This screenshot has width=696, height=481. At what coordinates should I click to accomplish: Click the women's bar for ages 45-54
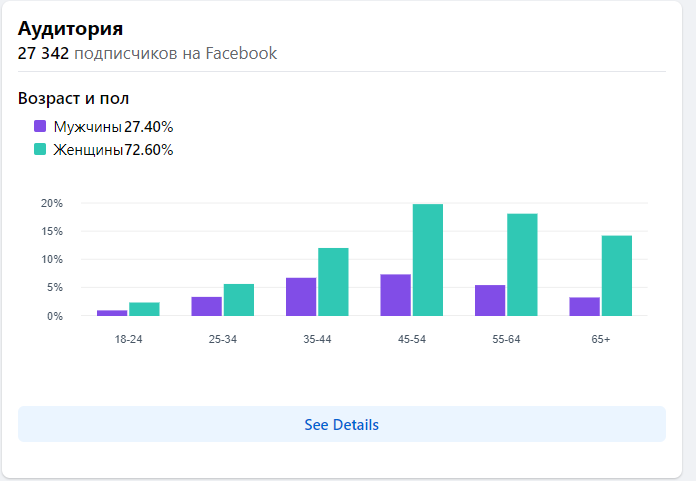428,260
